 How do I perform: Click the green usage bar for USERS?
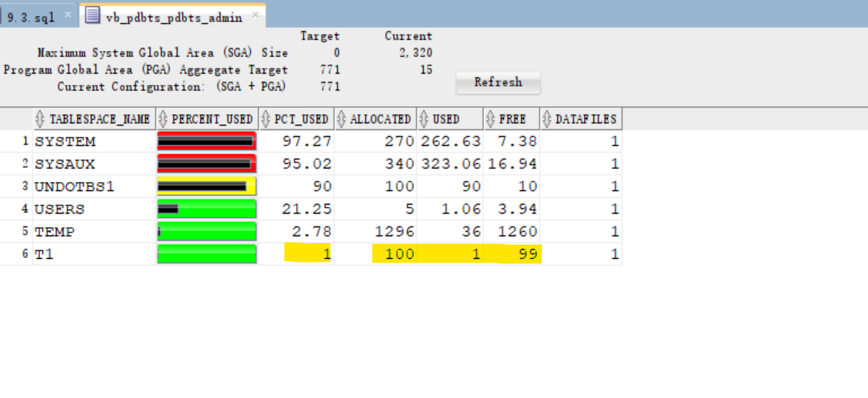pos(206,209)
